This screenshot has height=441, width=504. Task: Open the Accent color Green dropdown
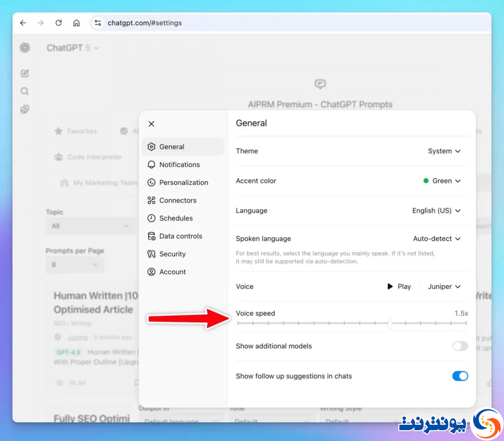coord(442,181)
